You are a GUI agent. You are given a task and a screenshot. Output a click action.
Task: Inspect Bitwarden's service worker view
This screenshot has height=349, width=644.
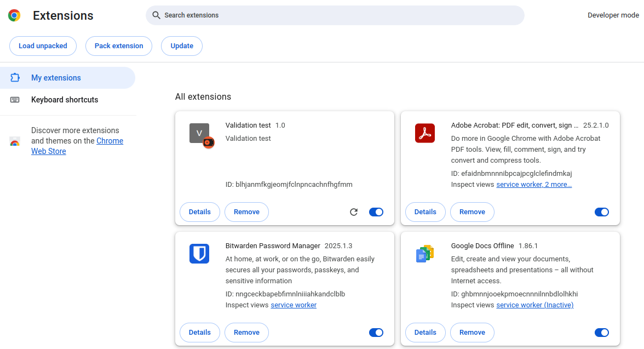[294, 305]
